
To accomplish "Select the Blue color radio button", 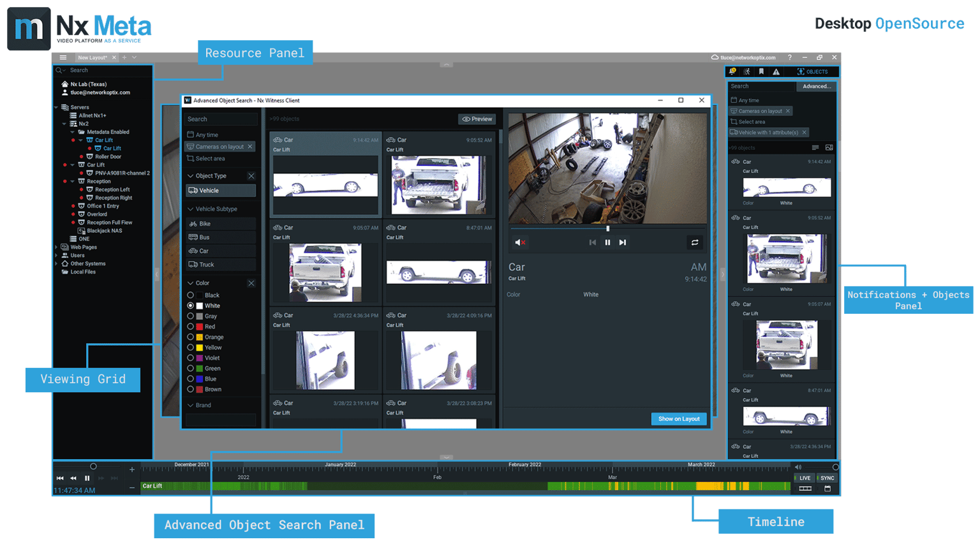I will tap(191, 379).
